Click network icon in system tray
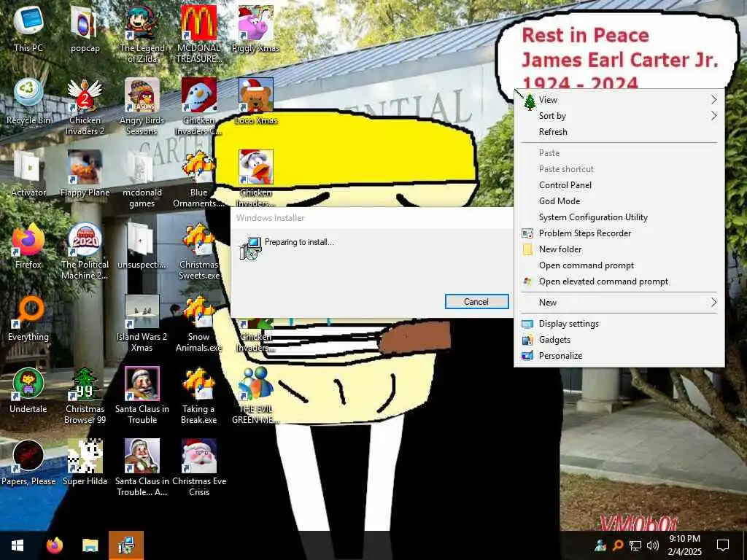747x560 pixels. (x=635, y=545)
